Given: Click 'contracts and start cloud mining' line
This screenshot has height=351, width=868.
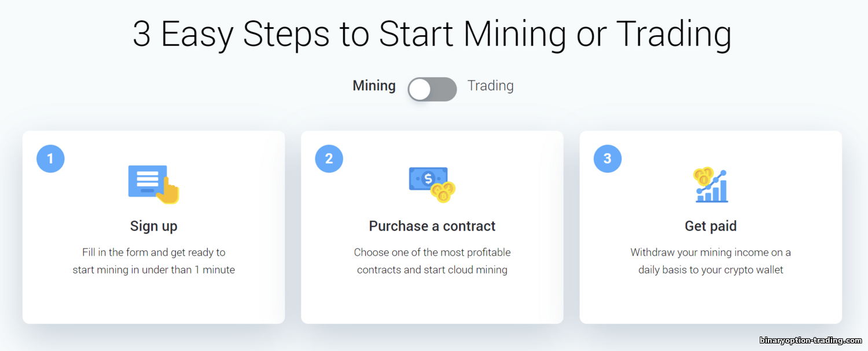Looking at the screenshot, I should click(x=432, y=269).
